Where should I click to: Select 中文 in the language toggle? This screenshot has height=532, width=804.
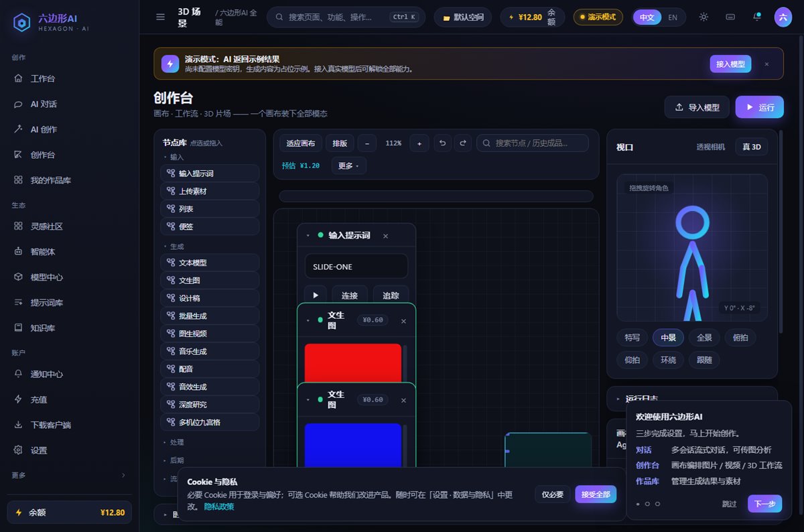pos(647,17)
